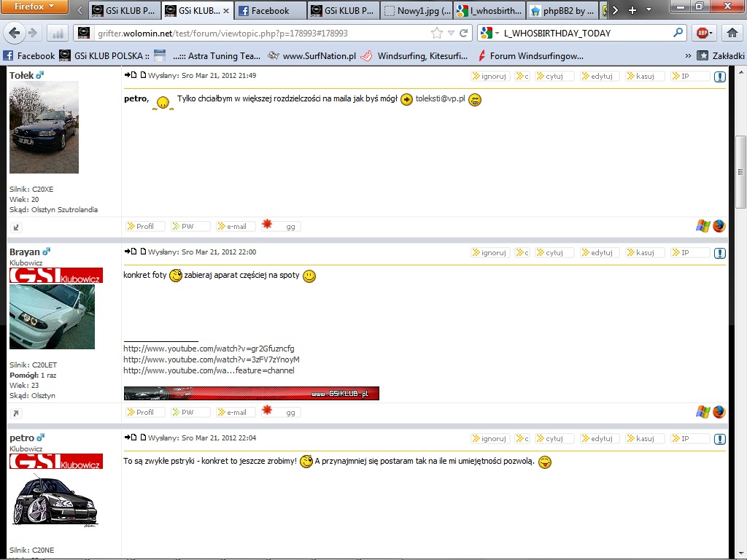The height and width of the screenshot is (560, 747).
Task: Switch to the phpBB2 by... tab
Action: [562, 10]
